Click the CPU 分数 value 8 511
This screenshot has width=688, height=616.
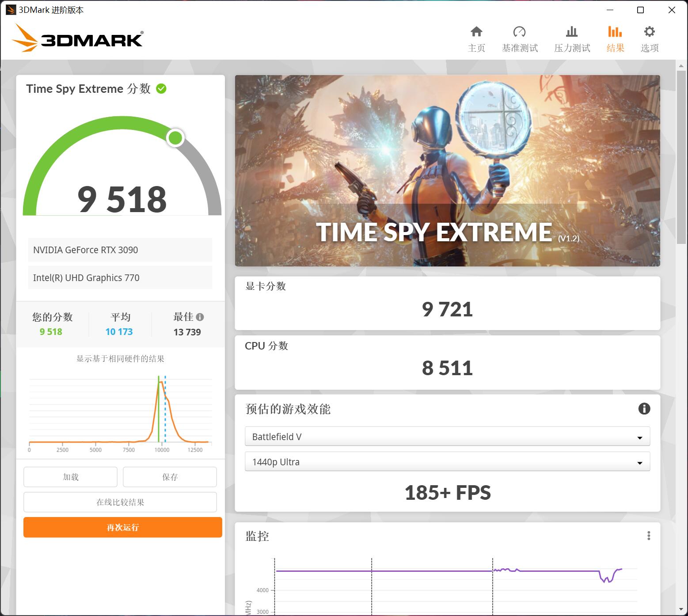[x=447, y=368]
